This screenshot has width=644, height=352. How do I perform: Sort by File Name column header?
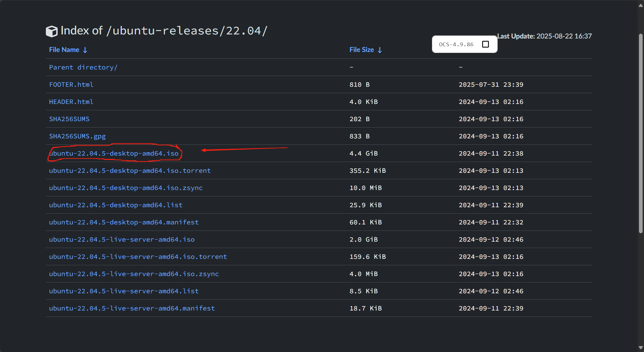click(64, 50)
